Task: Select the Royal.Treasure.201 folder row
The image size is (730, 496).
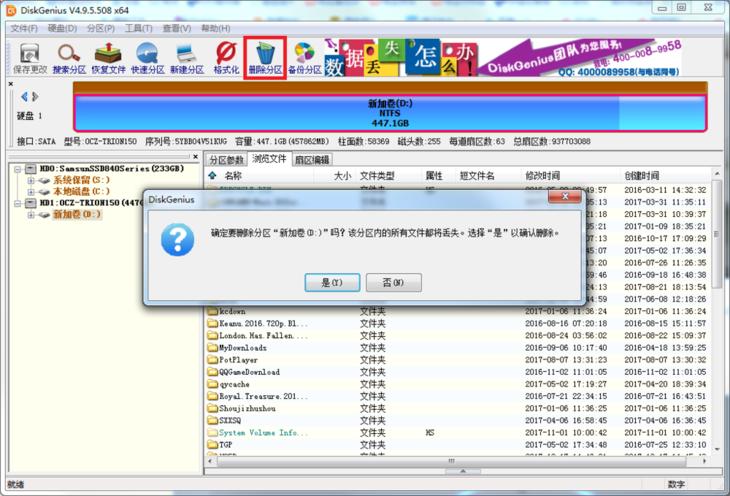Action: coord(458,396)
